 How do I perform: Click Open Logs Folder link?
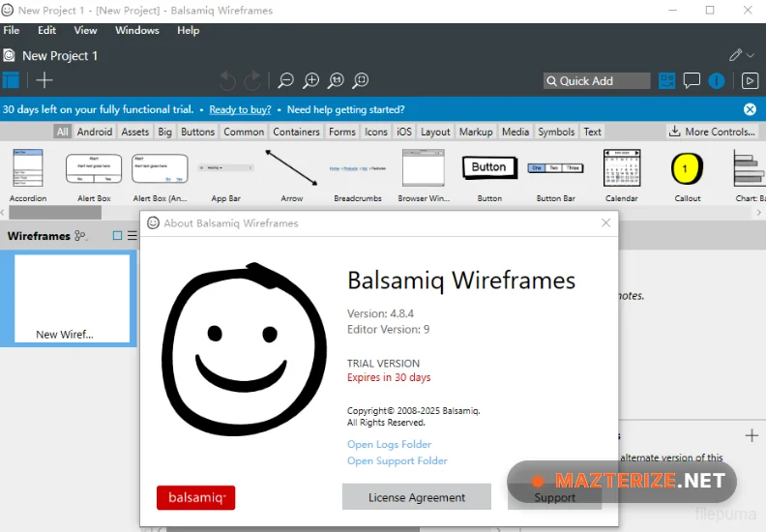390,444
